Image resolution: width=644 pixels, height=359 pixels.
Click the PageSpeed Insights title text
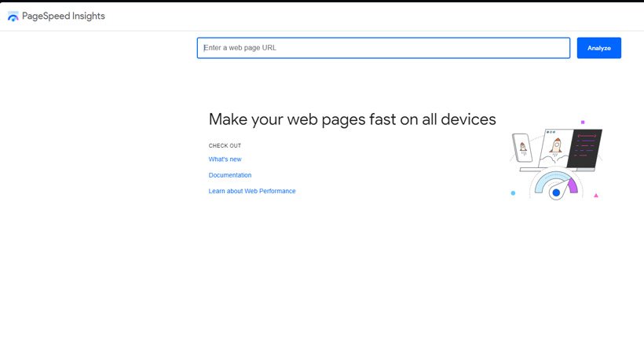click(x=64, y=16)
